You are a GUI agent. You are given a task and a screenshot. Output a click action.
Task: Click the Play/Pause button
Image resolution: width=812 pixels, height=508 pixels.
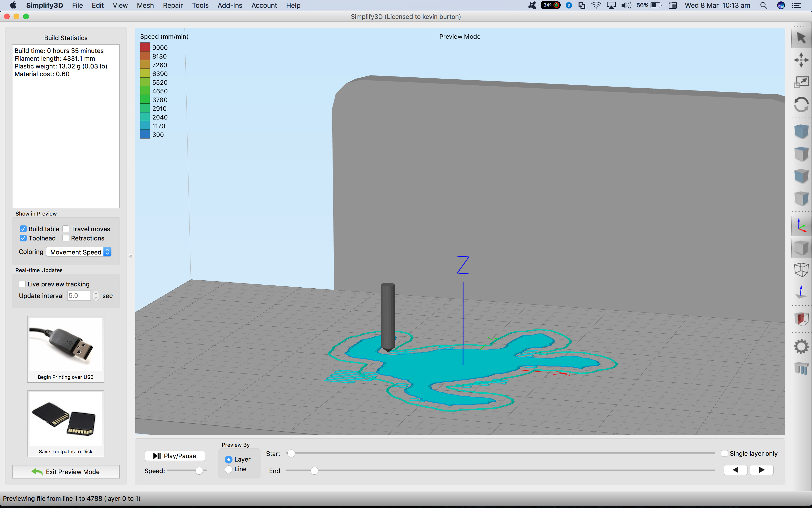point(175,456)
